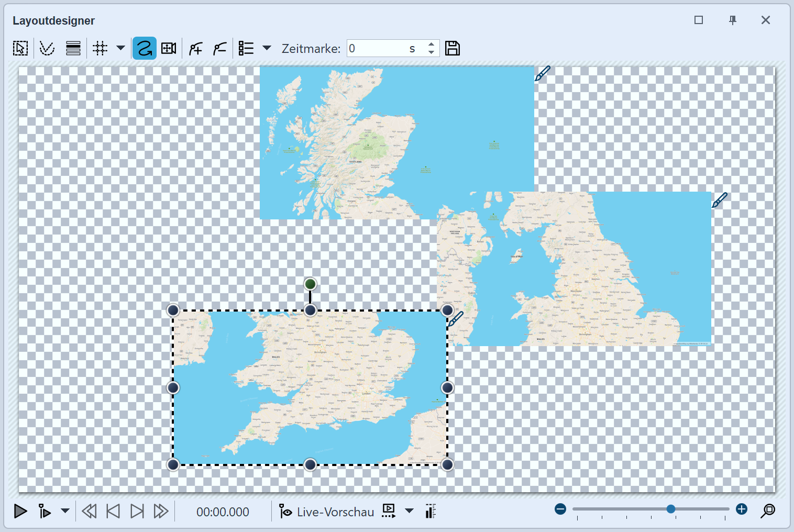Click the select-all objects icon

pos(20,49)
